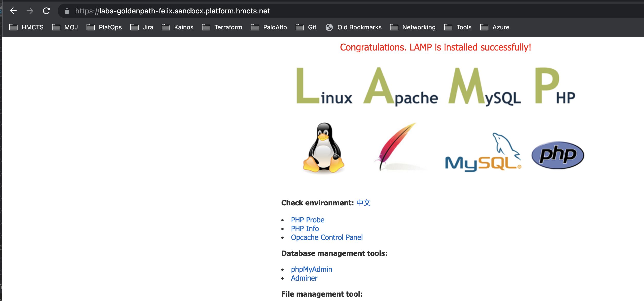This screenshot has height=301, width=644.
Task: Click the padlock site security icon
Action: point(67,11)
